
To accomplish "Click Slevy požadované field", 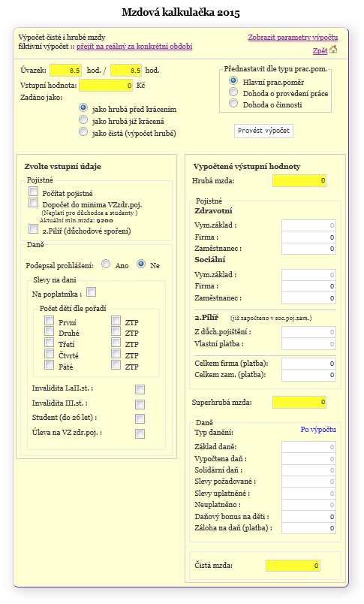I will coord(308,482).
